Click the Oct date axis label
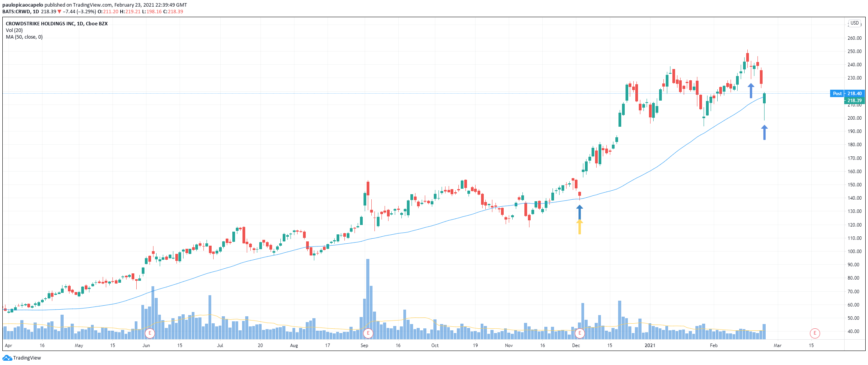This screenshot has height=365, width=868. (x=435, y=346)
